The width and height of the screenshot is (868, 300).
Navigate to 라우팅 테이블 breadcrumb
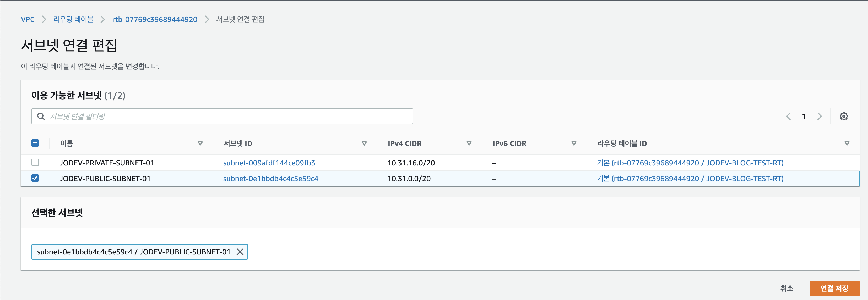73,19
